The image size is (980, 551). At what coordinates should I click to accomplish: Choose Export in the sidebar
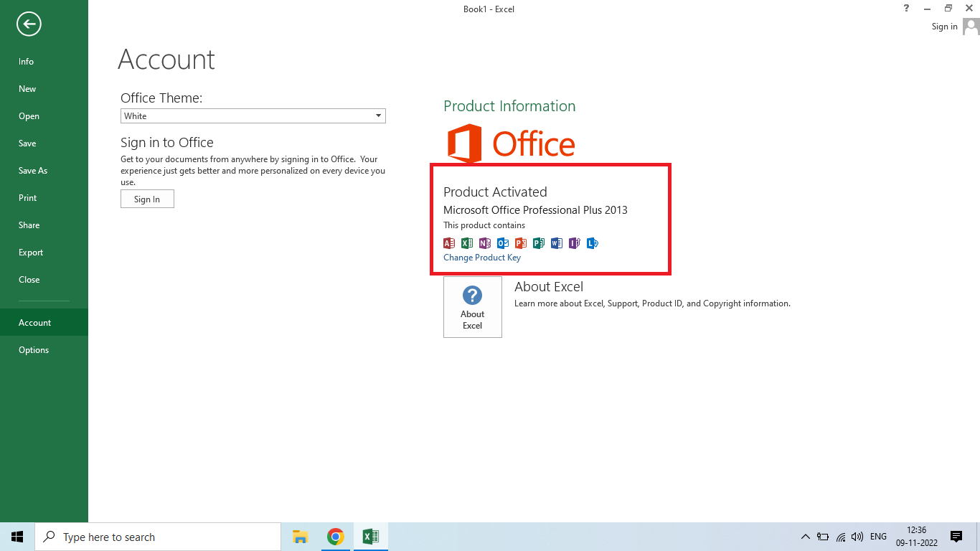pyautogui.click(x=44, y=253)
